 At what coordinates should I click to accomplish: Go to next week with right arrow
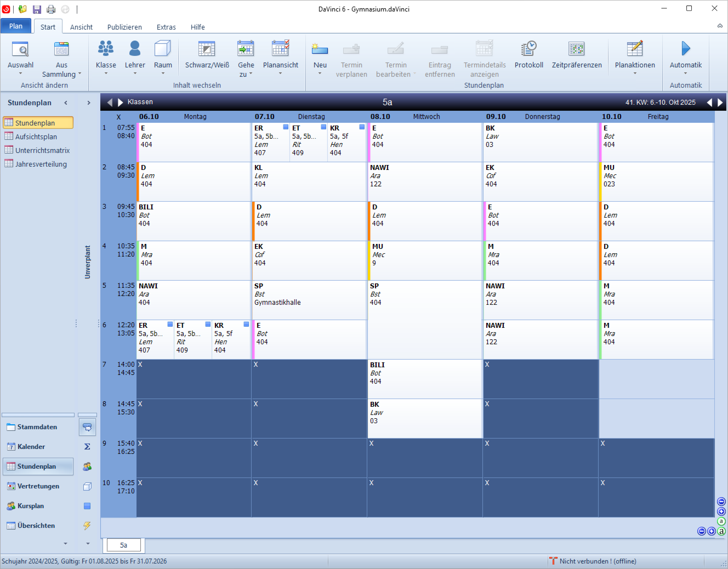click(x=720, y=102)
